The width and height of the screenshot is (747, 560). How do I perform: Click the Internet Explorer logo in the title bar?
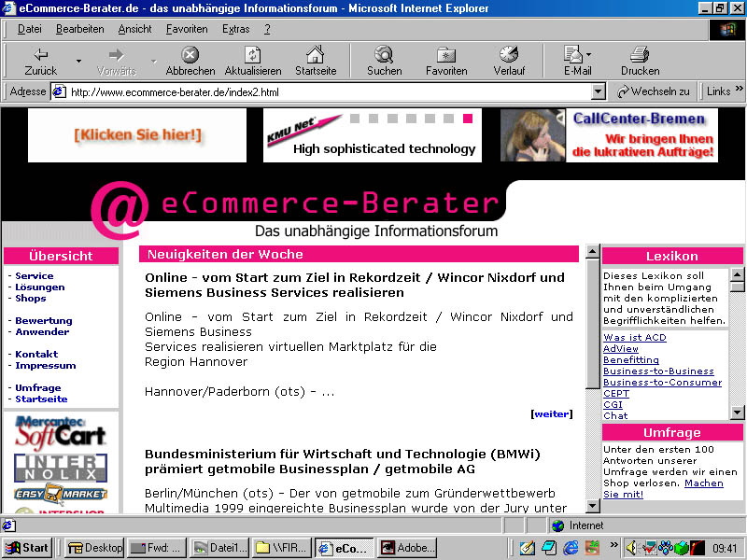tap(8, 8)
